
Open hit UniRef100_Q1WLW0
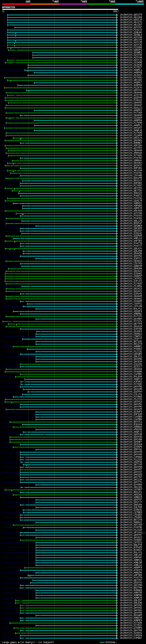point(131,32)
